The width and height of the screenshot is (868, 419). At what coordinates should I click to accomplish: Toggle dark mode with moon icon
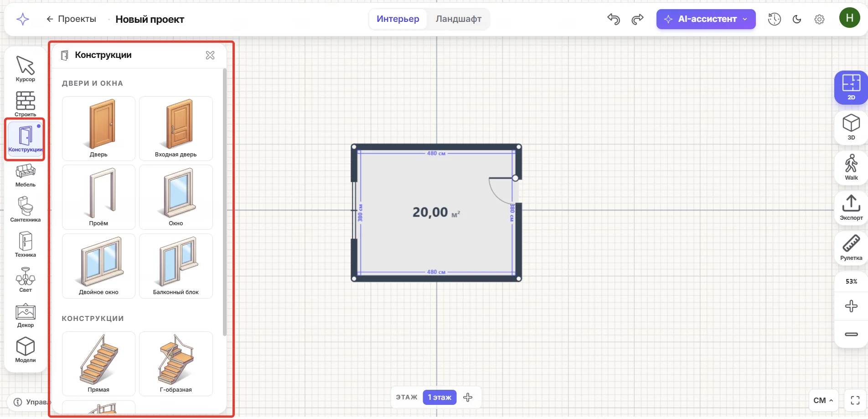(x=797, y=19)
